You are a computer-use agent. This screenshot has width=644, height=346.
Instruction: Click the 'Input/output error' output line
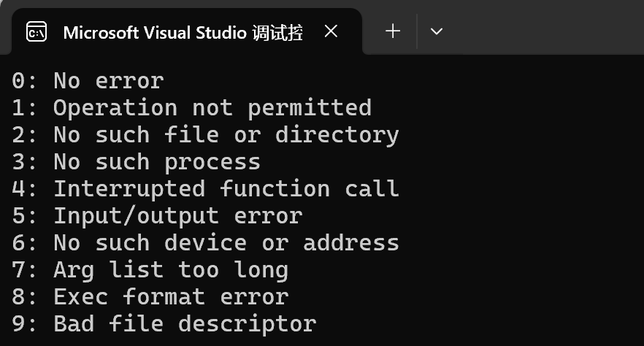coord(157,216)
